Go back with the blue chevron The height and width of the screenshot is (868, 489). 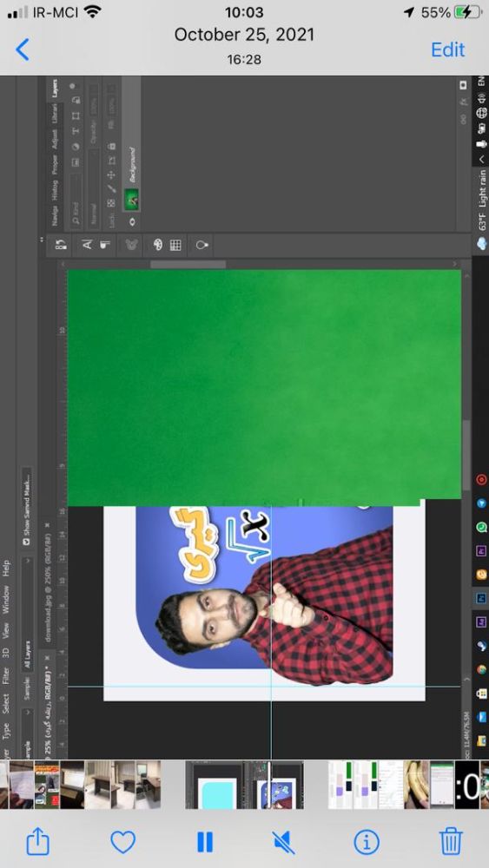(x=23, y=49)
